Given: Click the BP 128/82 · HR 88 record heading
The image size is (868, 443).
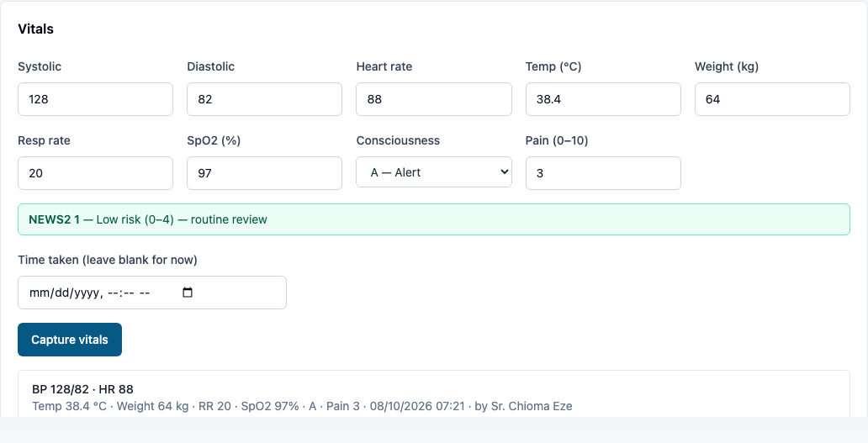Looking at the screenshot, I should (82, 389).
